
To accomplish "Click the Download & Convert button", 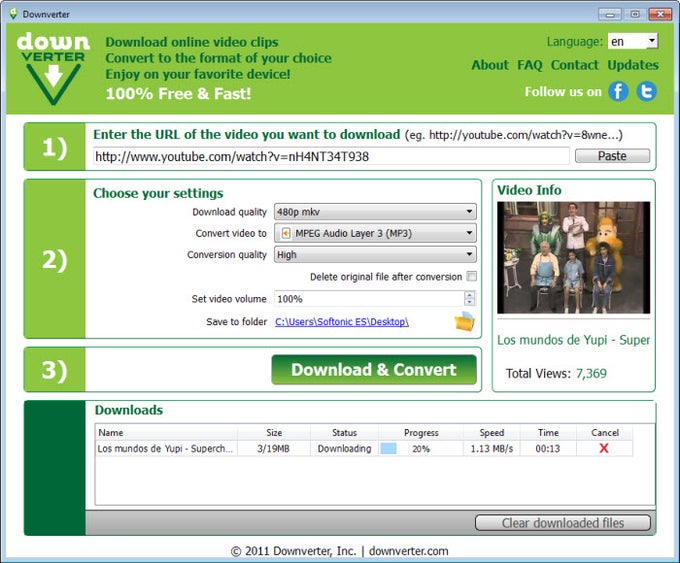I will click(x=374, y=370).
